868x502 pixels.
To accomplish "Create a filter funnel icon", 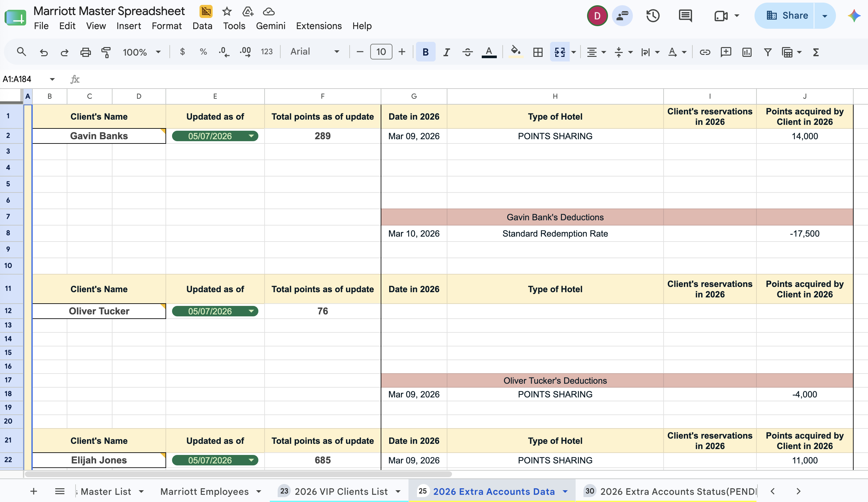I will point(767,52).
